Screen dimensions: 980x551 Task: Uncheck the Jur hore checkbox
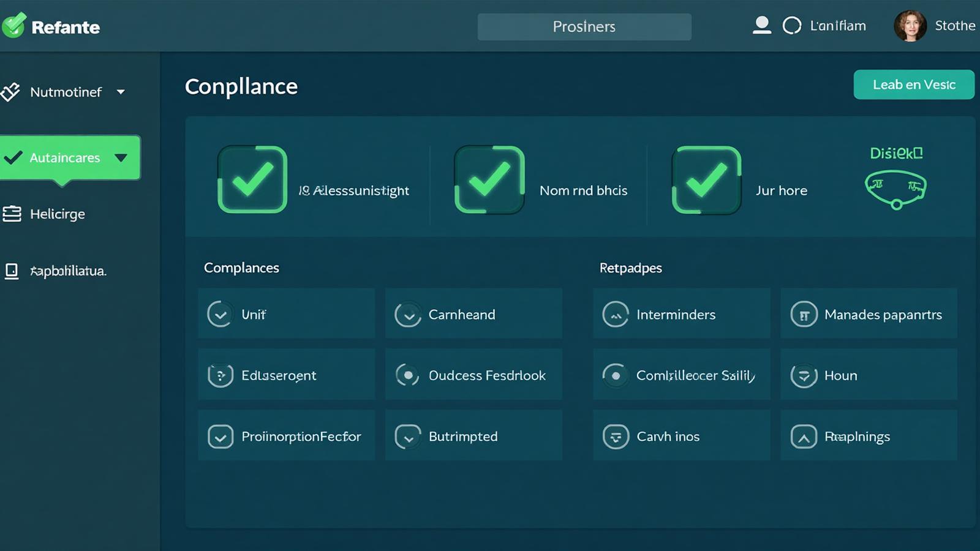click(x=706, y=180)
